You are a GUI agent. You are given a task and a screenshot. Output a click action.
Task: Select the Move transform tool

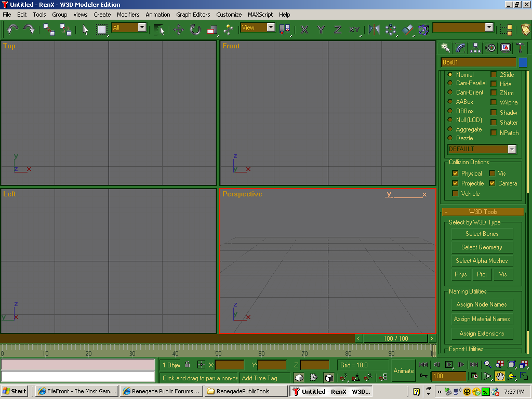(x=179, y=30)
